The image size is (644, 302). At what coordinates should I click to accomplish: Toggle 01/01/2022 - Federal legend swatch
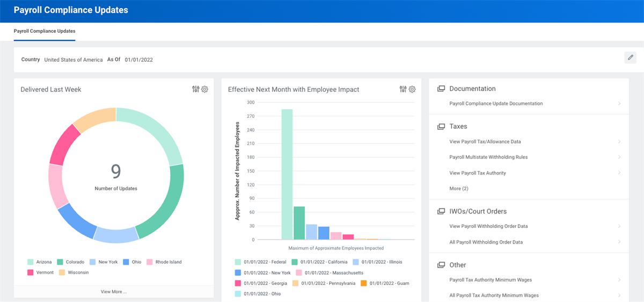point(238,262)
